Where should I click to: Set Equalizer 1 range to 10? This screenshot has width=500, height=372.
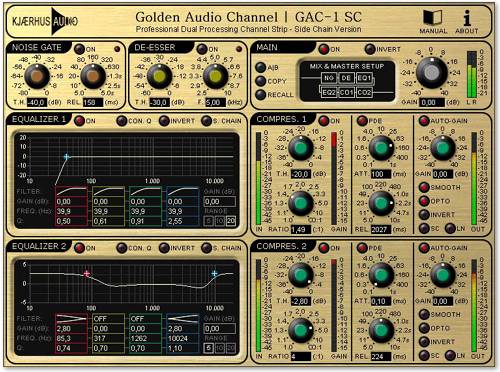pos(220,221)
